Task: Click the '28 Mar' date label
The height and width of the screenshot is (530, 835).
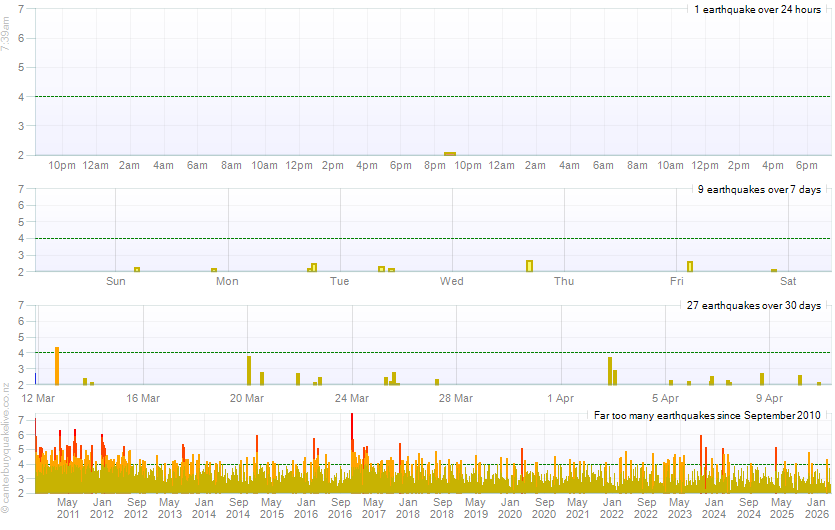Action: (x=456, y=398)
